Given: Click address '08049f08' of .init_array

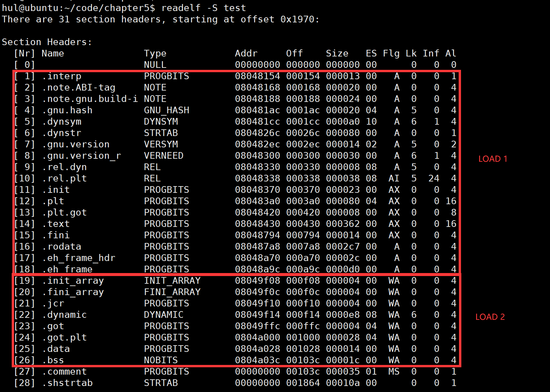Looking at the screenshot, I should 258,281.
